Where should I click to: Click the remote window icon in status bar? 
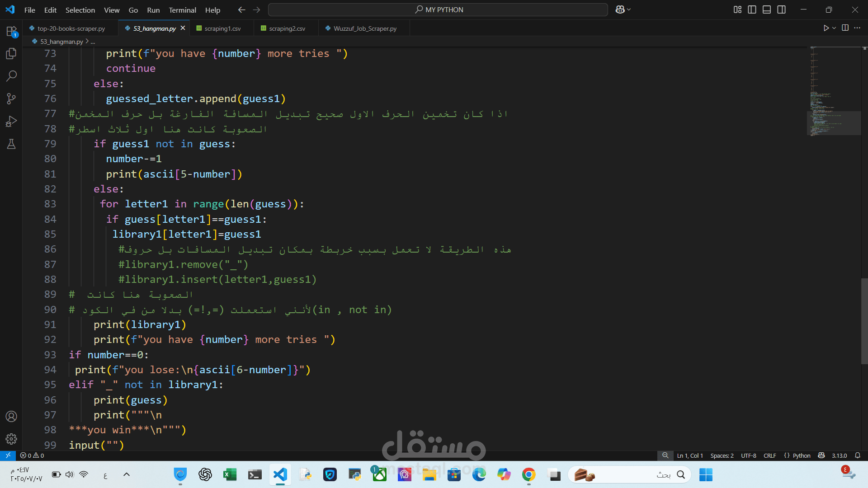coord(8,455)
